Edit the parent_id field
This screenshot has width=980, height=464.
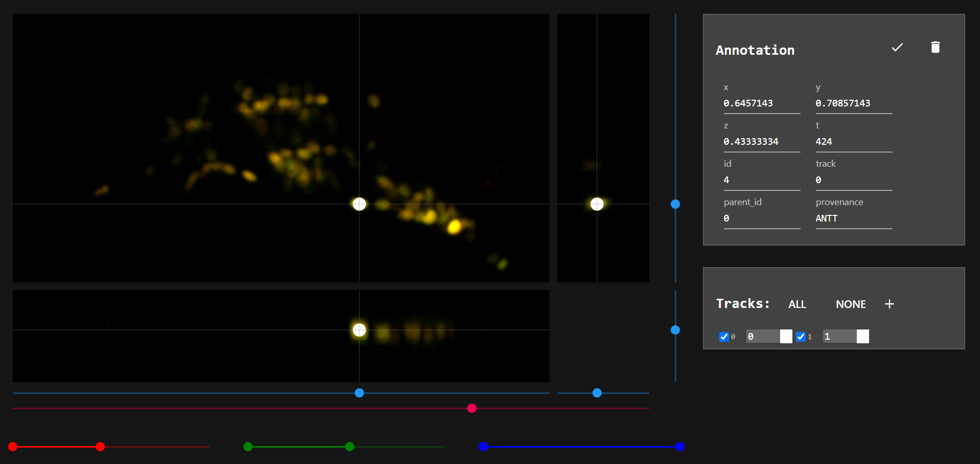(x=762, y=218)
